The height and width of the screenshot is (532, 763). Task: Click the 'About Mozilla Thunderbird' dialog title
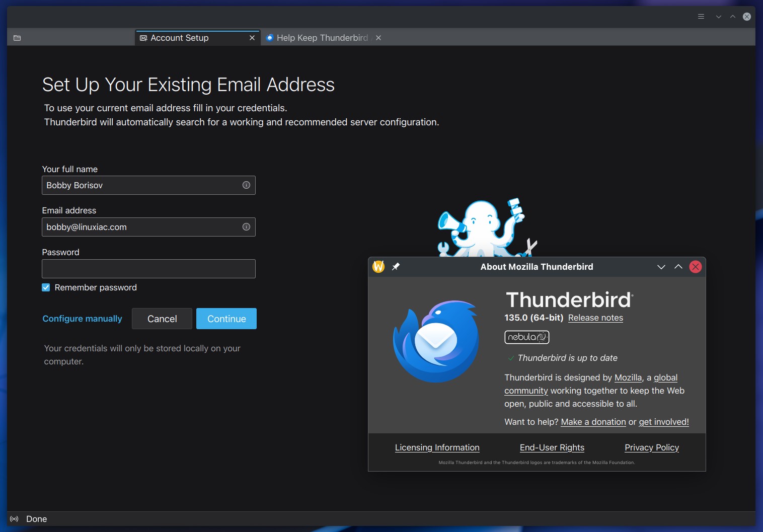(x=537, y=267)
